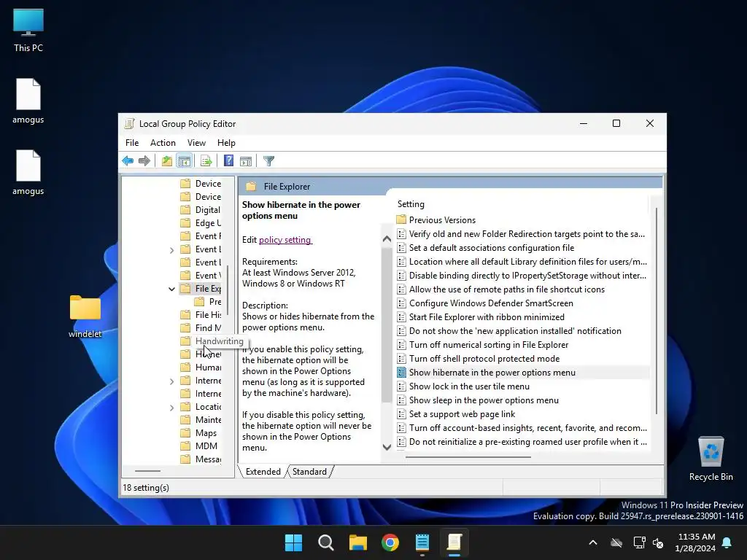Click description pane scroll down arrow

point(387,447)
